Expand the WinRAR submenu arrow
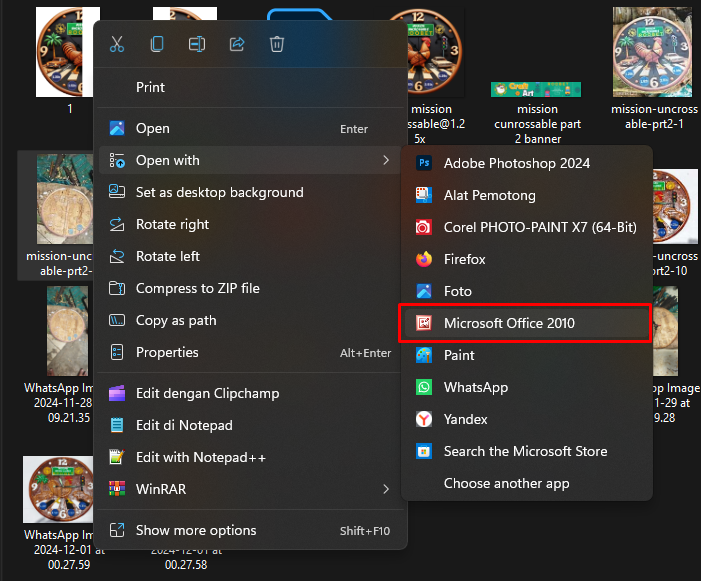Viewport: 701px width, 581px height. (x=386, y=489)
